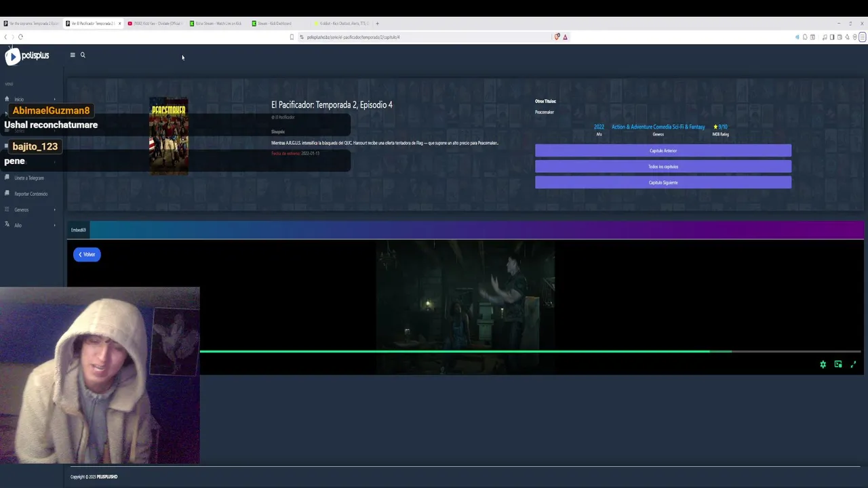Open the pelisplus search icon

83,55
